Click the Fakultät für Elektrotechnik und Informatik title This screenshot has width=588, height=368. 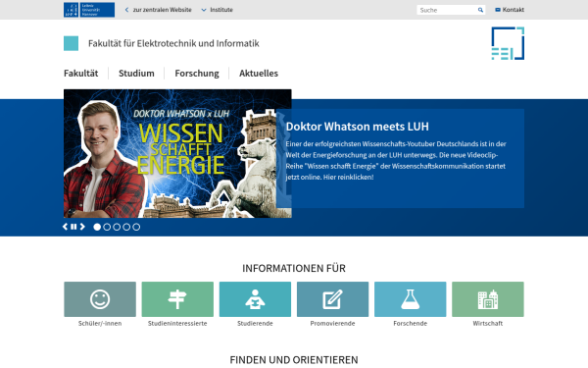pyautogui.click(x=173, y=43)
